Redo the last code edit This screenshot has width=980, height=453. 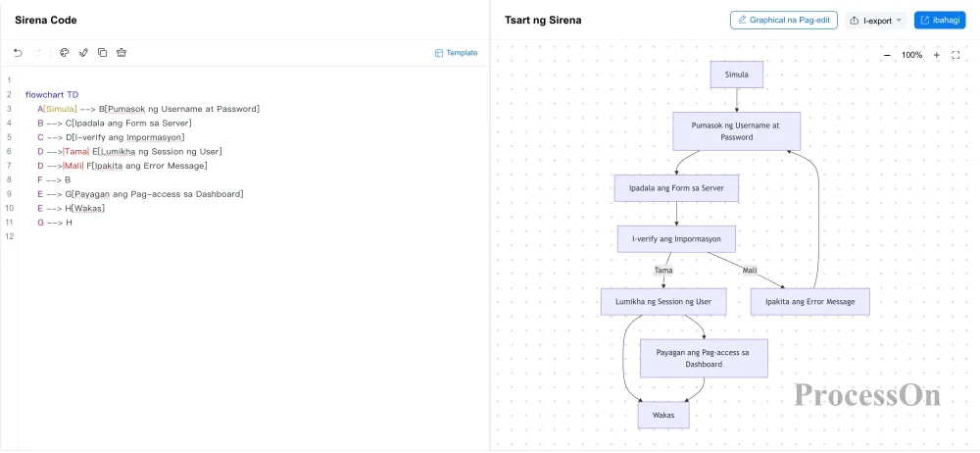click(37, 53)
